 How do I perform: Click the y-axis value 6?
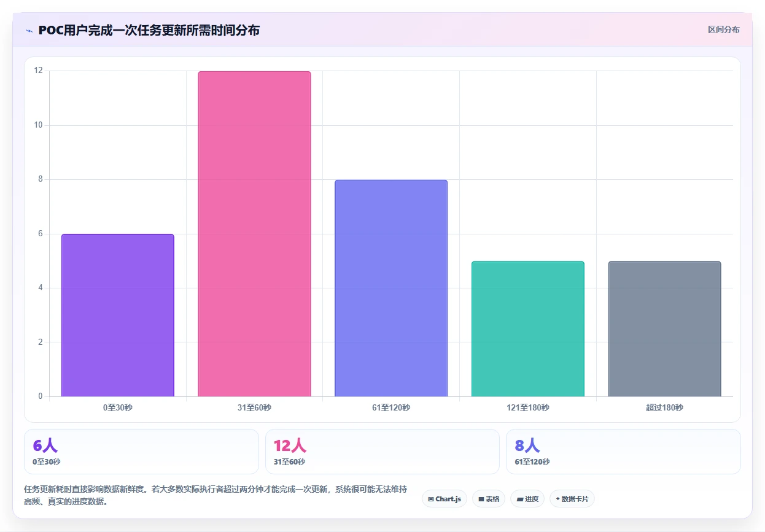(x=41, y=233)
